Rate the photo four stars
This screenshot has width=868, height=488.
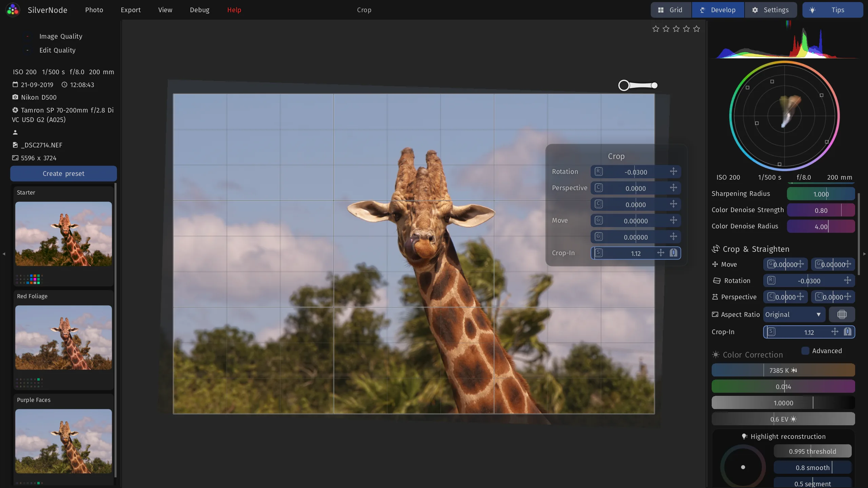click(x=686, y=29)
